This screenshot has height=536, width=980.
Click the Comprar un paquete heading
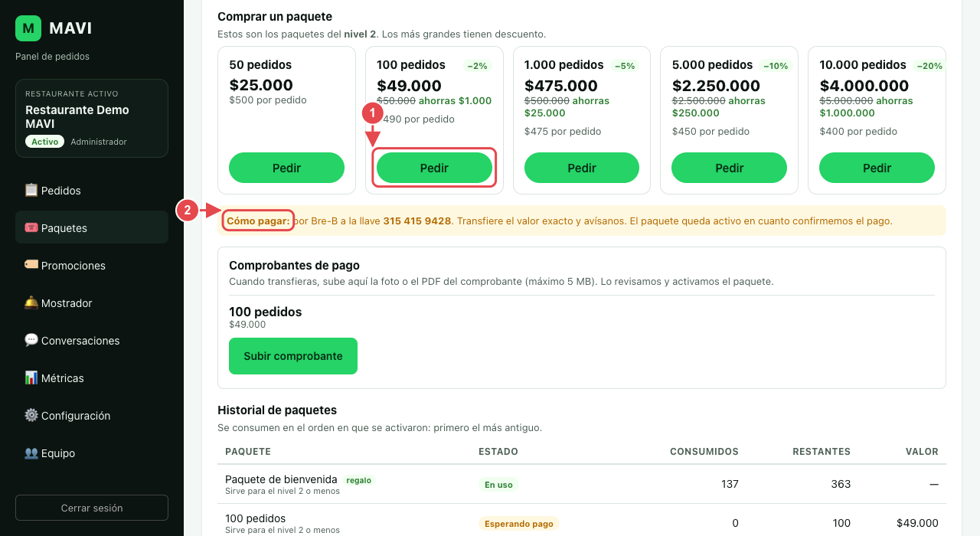click(x=275, y=16)
